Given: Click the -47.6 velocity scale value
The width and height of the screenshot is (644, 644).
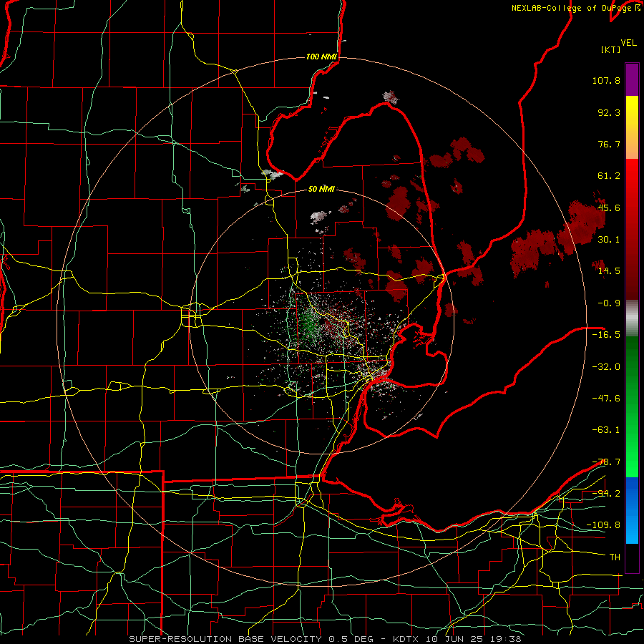Looking at the screenshot, I should tap(606, 399).
